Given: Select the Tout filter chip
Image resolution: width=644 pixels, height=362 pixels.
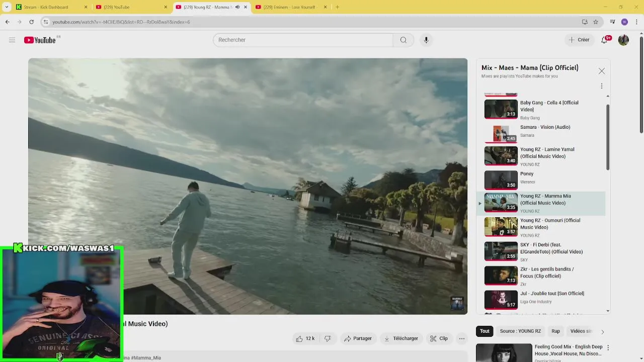Looking at the screenshot, I should click(x=485, y=331).
